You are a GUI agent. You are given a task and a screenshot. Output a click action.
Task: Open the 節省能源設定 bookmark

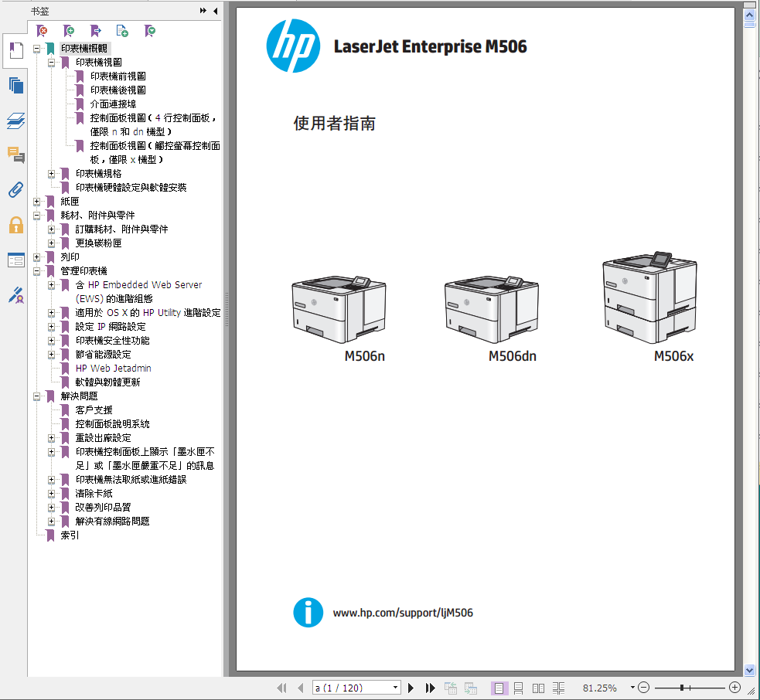click(104, 355)
